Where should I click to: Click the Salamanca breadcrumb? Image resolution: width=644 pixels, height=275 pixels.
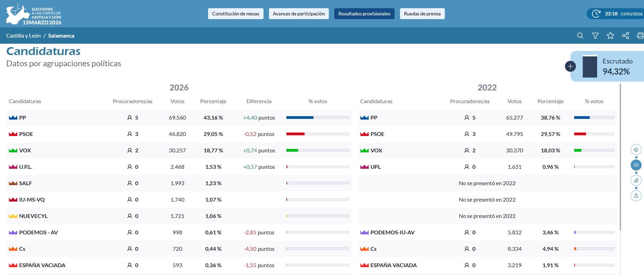tap(61, 36)
